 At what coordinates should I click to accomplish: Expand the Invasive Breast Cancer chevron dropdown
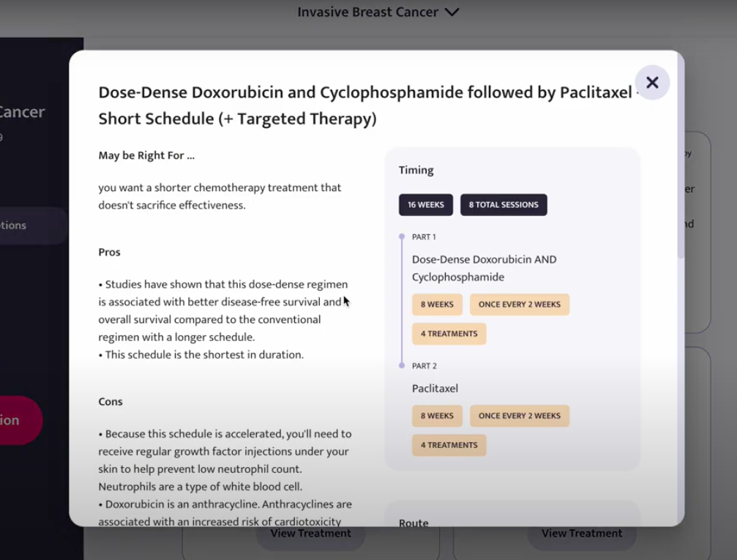[452, 12]
